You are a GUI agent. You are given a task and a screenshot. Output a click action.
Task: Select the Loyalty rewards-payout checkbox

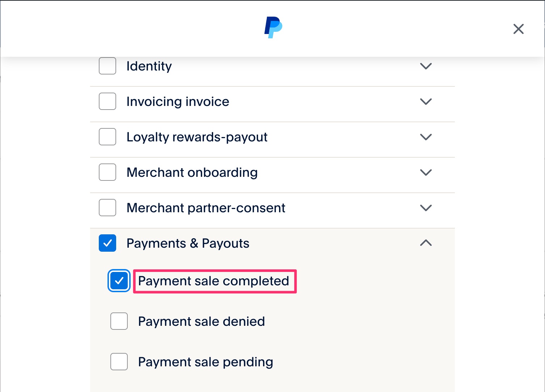[x=107, y=137]
